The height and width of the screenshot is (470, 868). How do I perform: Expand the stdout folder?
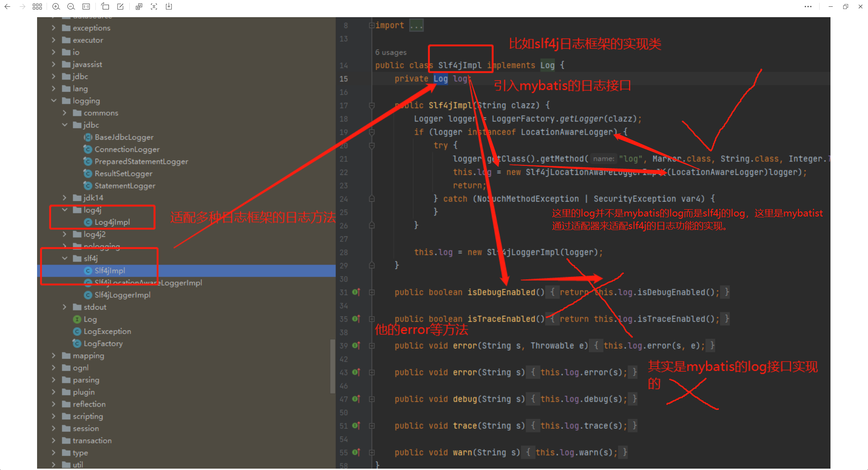click(x=65, y=307)
